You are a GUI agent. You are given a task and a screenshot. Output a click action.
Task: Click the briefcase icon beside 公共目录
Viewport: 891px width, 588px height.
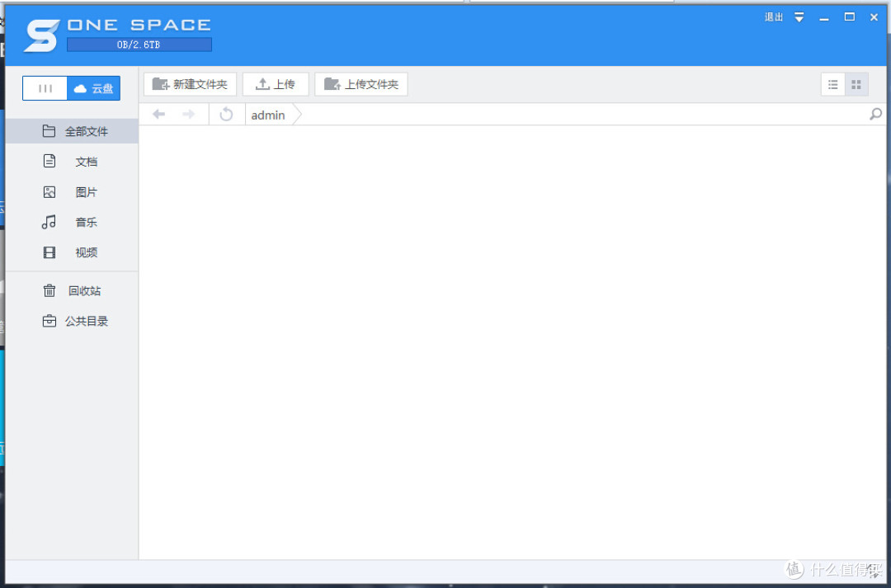click(x=49, y=321)
